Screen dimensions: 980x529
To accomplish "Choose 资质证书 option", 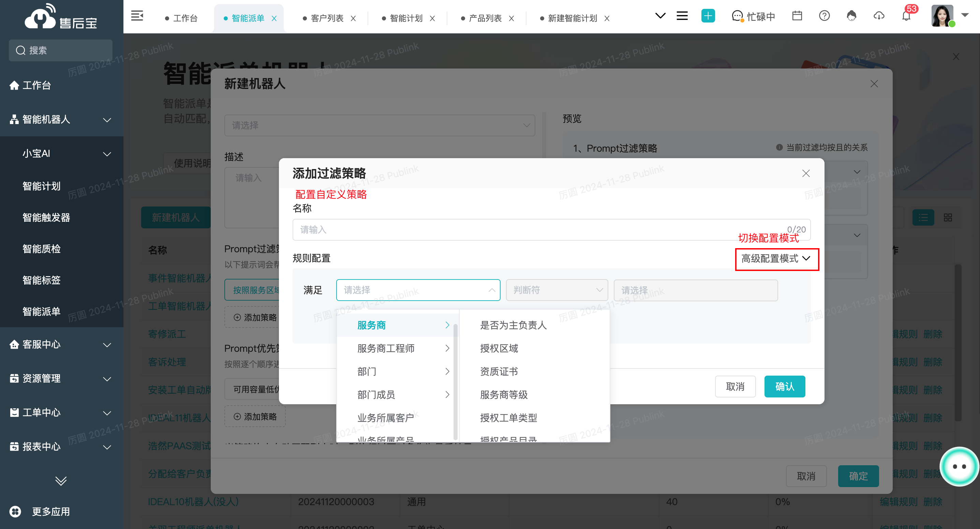I will tap(499, 372).
